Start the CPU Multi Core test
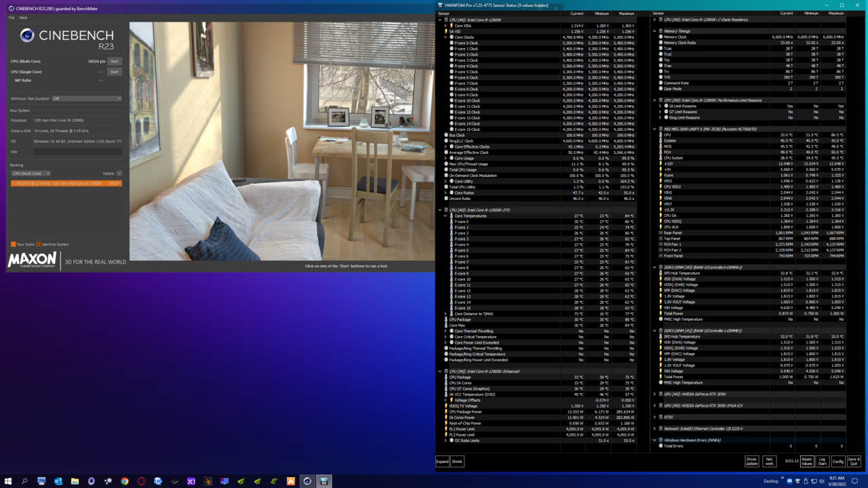Screen dimensions: 868x488 point(115,62)
